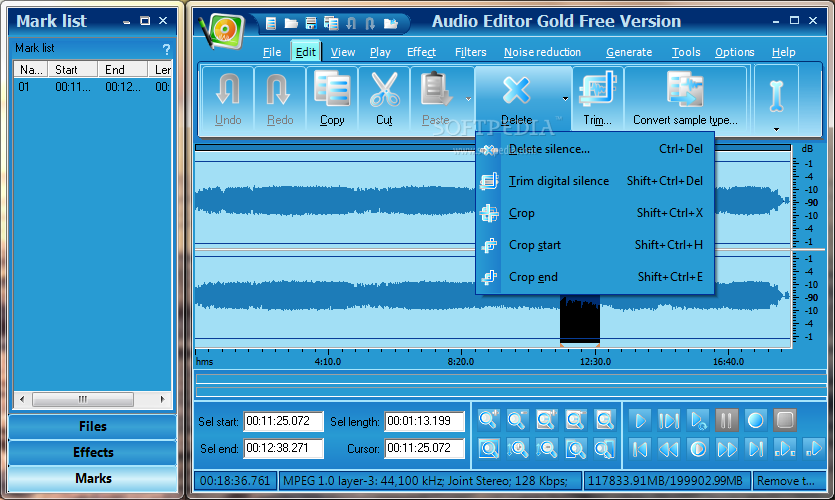835x500 pixels.
Task: Select Trim digital silence menu entry
Action: pos(595,181)
